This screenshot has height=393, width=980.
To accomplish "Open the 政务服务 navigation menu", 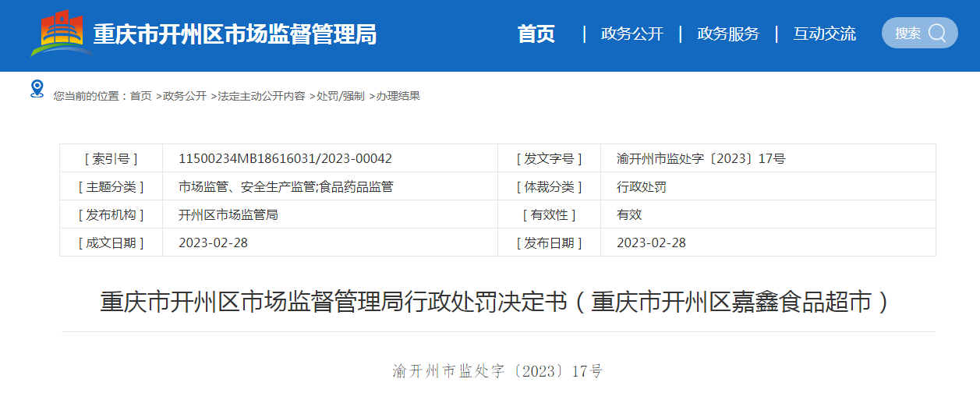I will (x=728, y=34).
